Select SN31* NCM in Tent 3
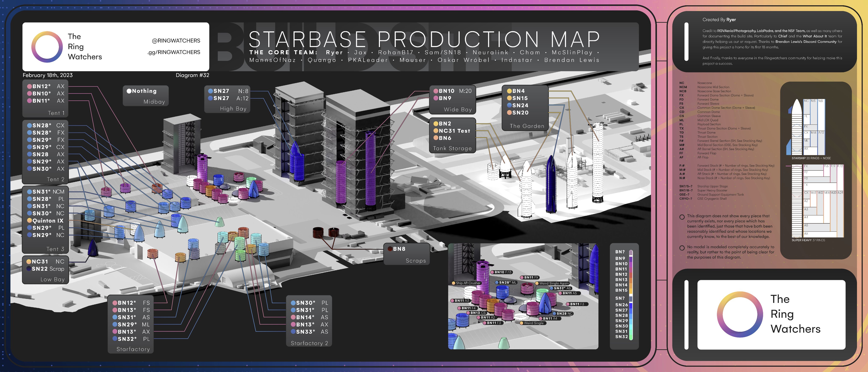Image resolution: width=868 pixels, height=372 pixels. pyautogui.click(x=46, y=192)
